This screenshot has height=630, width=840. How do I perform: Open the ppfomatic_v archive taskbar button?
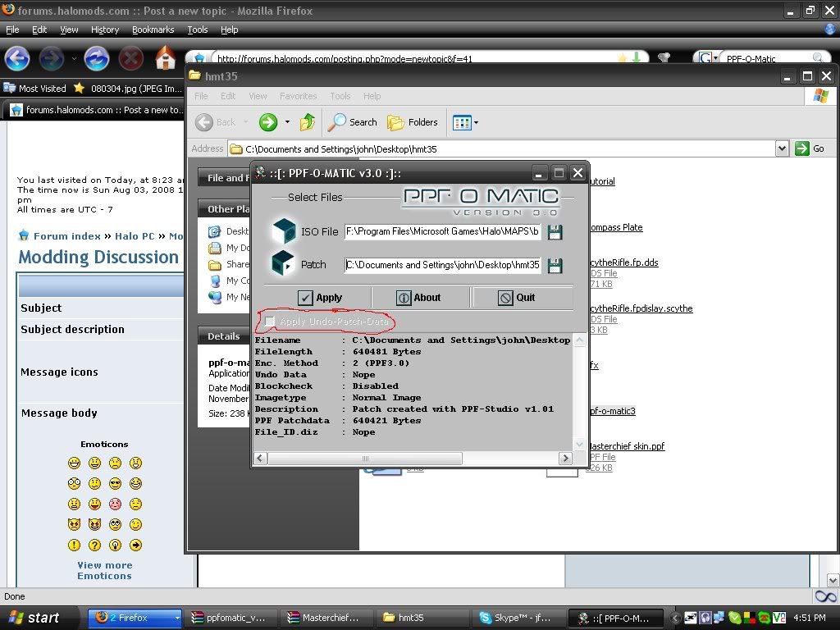[x=231, y=618]
